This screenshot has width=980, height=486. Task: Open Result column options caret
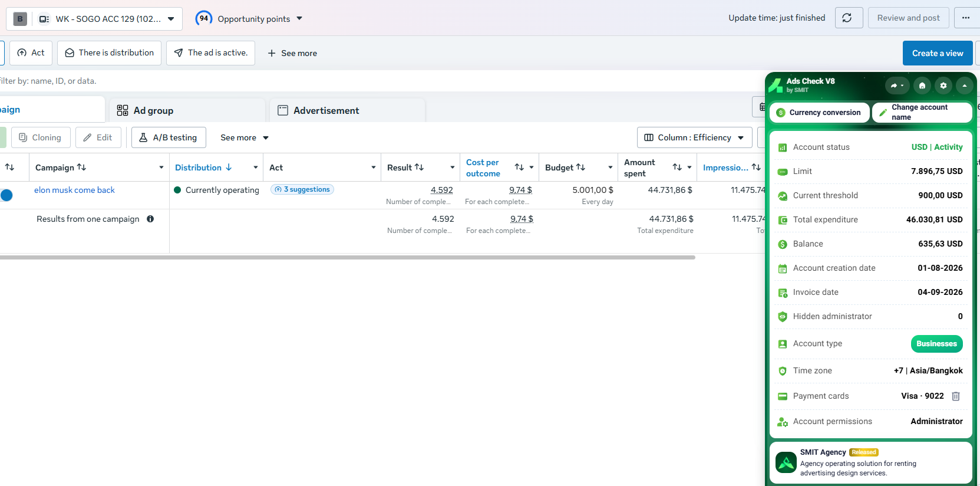tap(453, 168)
